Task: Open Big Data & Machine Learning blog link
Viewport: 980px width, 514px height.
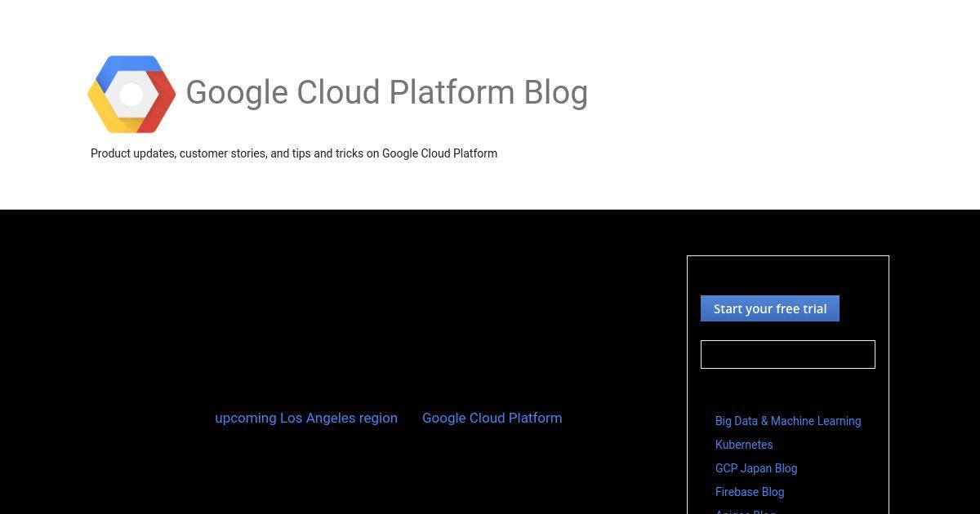Action: (x=788, y=421)
